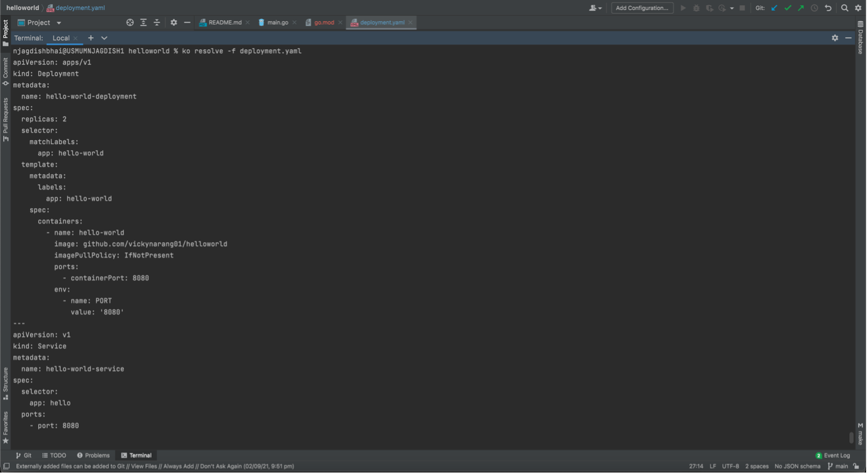The height and width of the screenshot is (474, 868).
Task: Click Git Push green arrow
Action: click(x=801, y=8)
